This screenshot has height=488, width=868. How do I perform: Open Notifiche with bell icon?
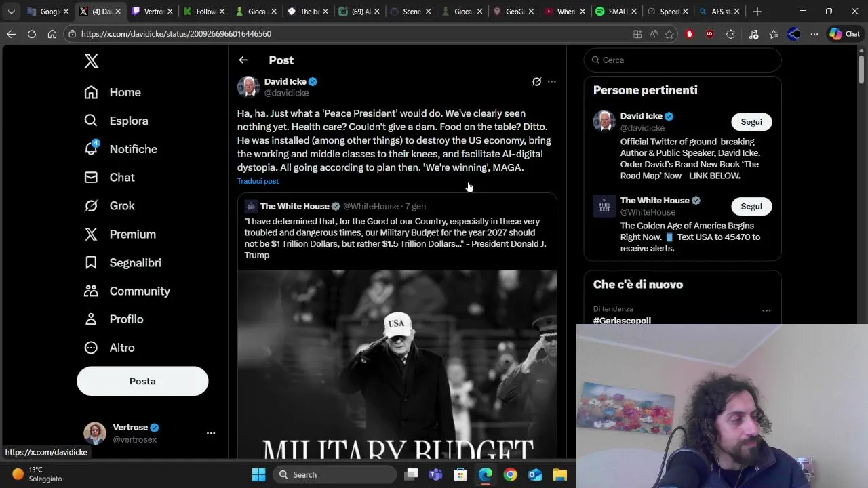(x=121, y=149)
